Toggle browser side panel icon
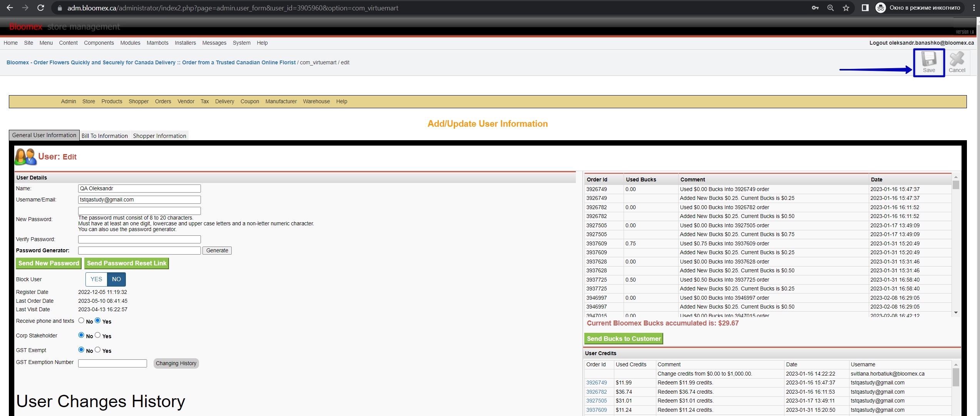This screenshot has width=980, height=416. pos(865,8)
